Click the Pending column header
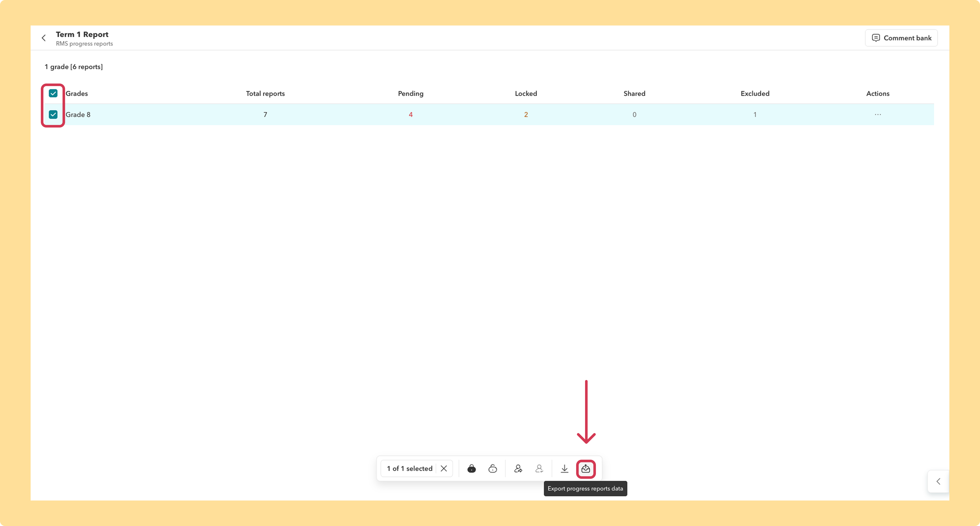Viewport: 980px width, 526px height. [411, 94]
